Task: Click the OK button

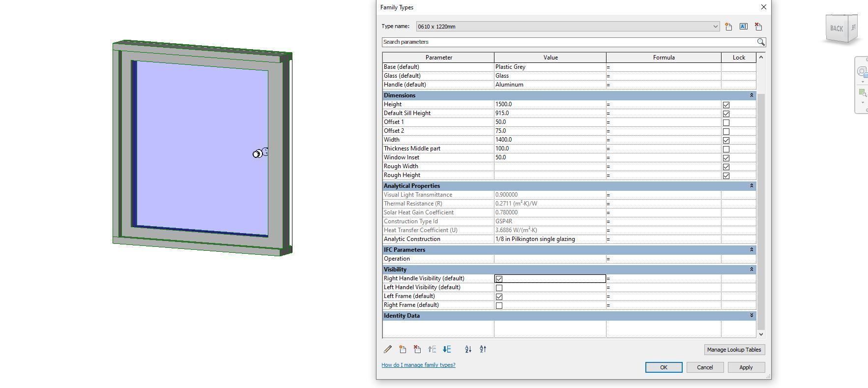Action: pos(664,367)
